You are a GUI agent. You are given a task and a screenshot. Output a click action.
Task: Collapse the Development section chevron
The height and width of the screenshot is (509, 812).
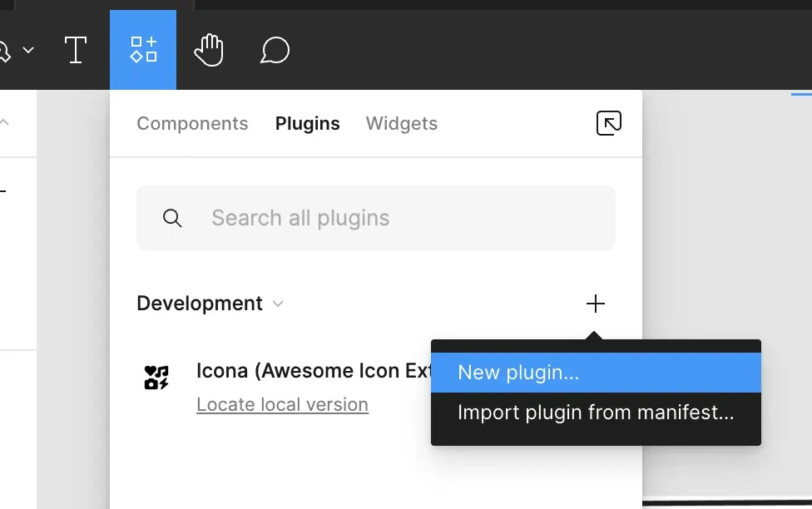tap(278, 304)
